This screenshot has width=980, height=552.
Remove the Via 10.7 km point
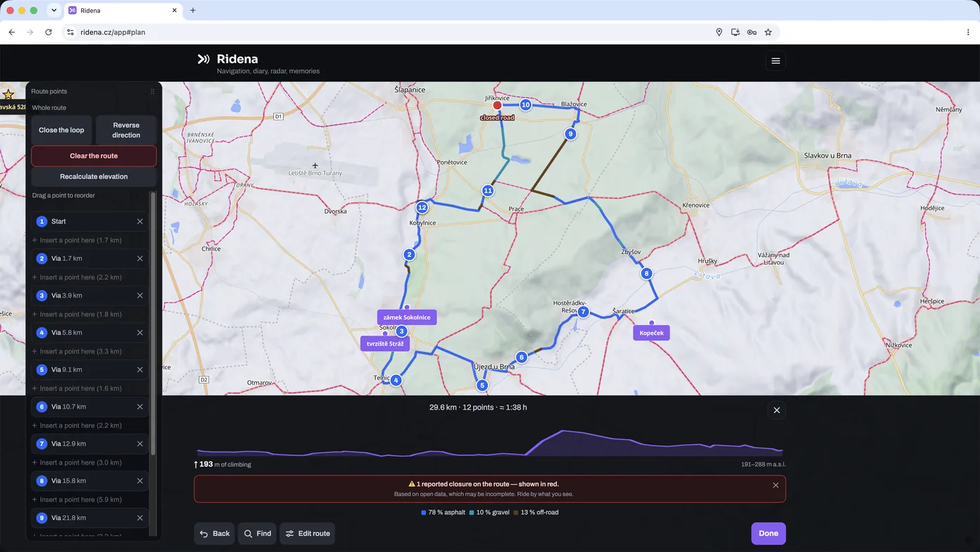click(140, 407)
